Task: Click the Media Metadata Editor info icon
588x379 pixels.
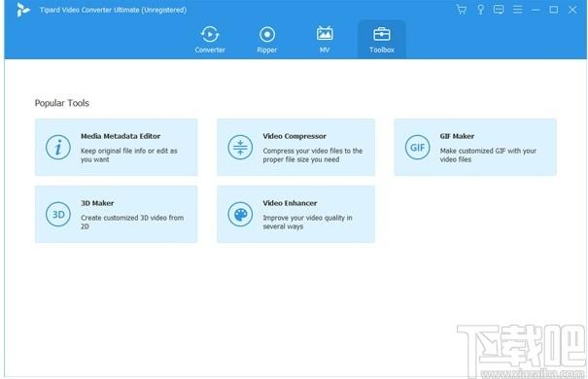Action: pos(58,148)
